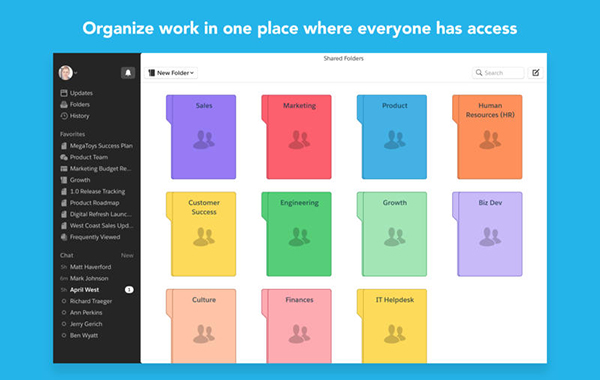Open the IT Helpdesk folder
The height and width of the screenshot is (380, 600).
[392, 326]
